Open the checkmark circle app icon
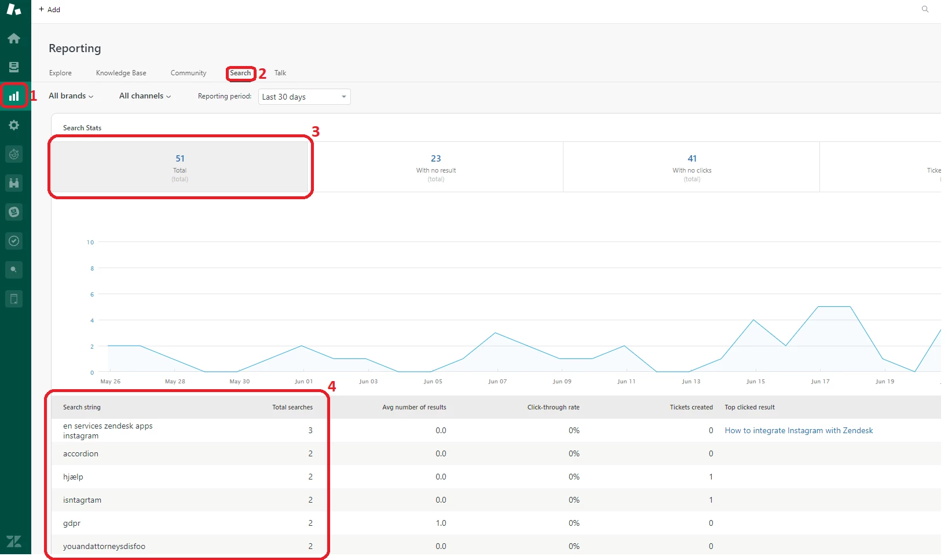This screenshot has height=560, width=948. 14,241
